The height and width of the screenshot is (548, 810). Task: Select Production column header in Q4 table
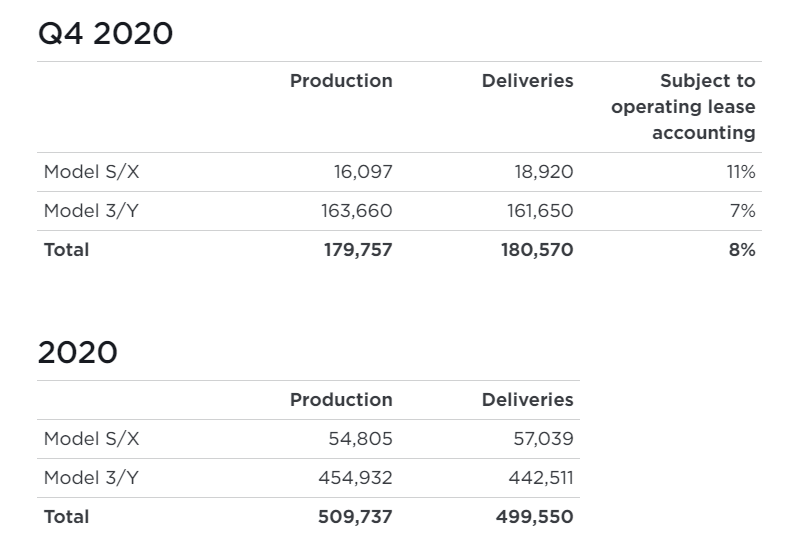pyautogui.click(x=341, y=81)
